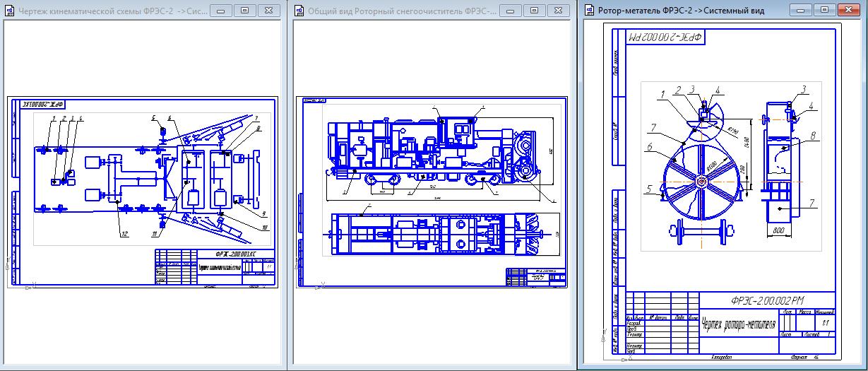Click the title block of the Общий вид drawing
The image size is (868, 371).
tap(535, 277)
